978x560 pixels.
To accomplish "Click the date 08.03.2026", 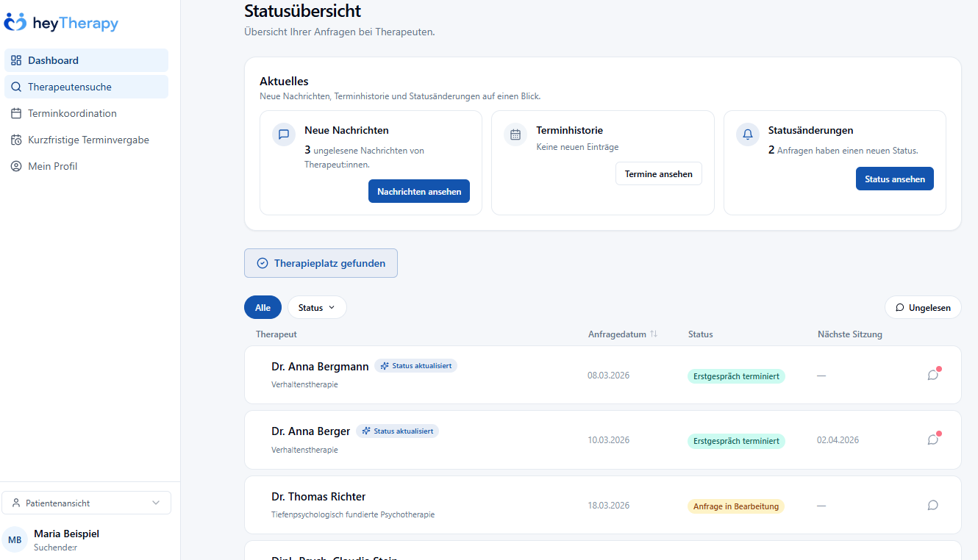I will [608, 376].
